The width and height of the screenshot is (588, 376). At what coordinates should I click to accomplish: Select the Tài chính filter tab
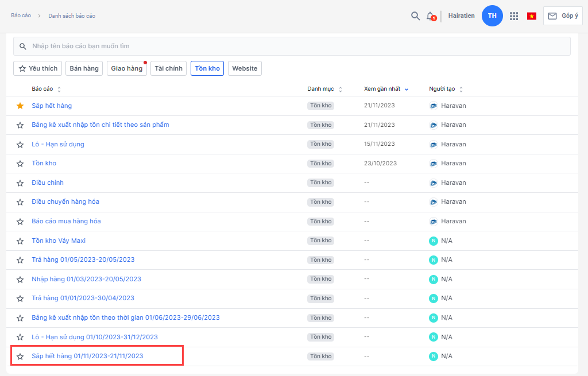pyautogui.click(x=169, y=68)
